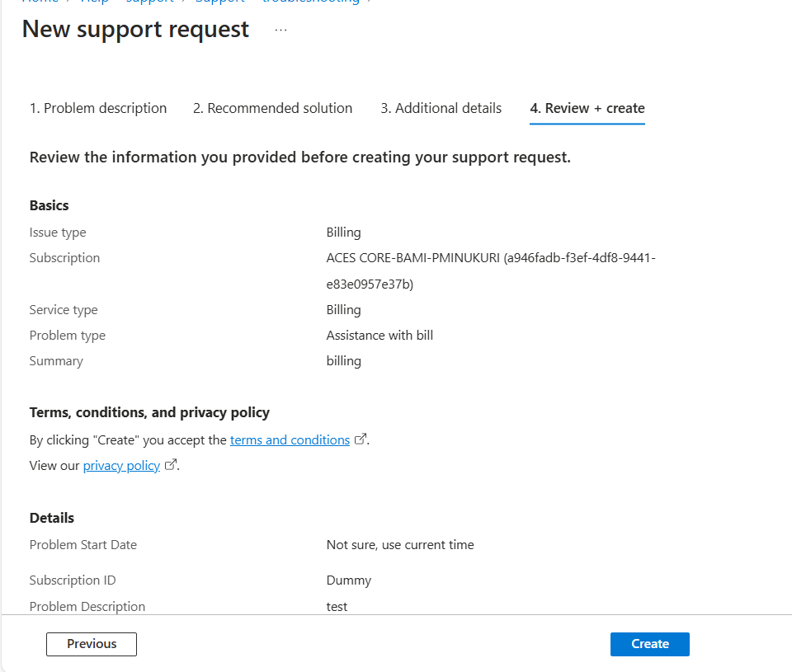792x672 pixels.
Task: Go back with the Previous button
Action: (x=92, y=644)
